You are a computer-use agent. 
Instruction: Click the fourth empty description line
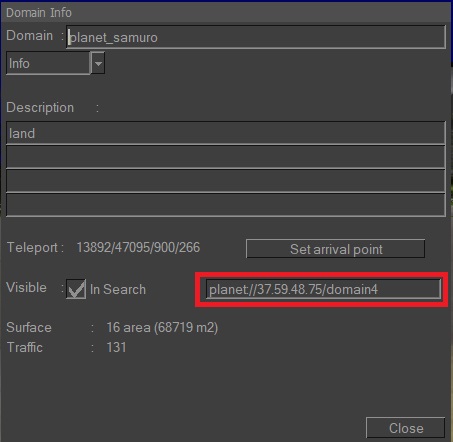coord(226,205)
